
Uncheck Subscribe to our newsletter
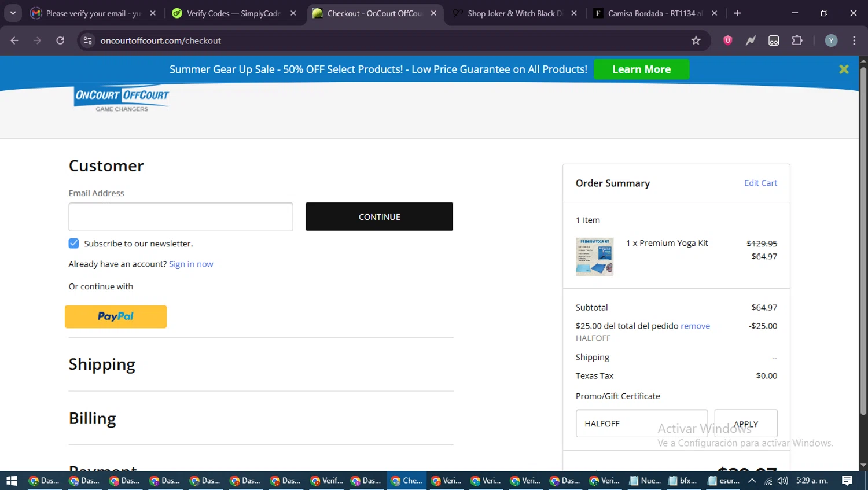(x=73, y=244)
